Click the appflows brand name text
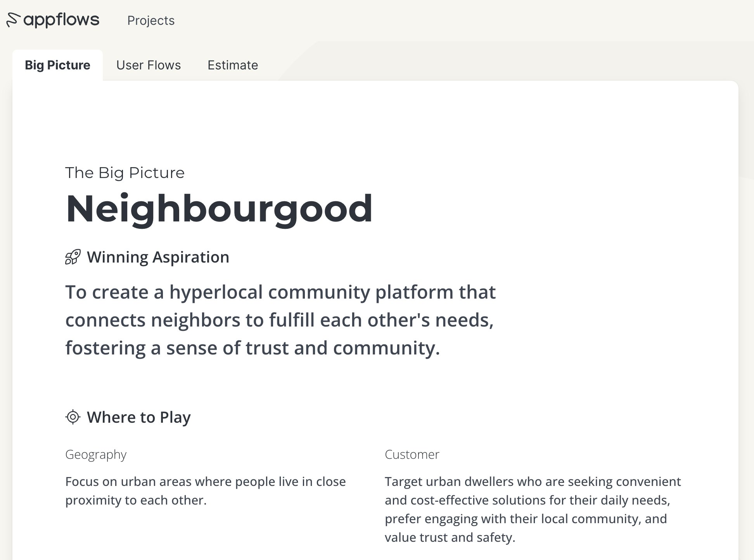Viewport: 754px width, 560px height. click(61, 20)
